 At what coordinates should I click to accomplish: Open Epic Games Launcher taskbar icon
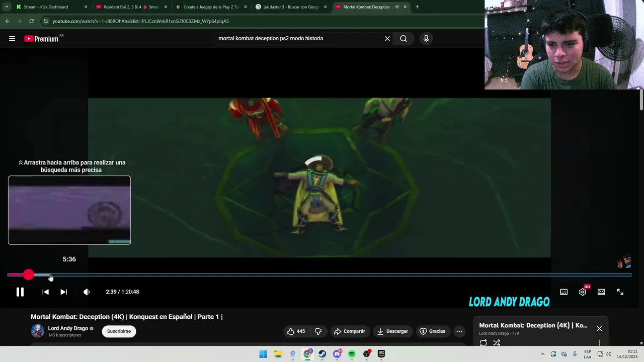(x=381, y=354)
